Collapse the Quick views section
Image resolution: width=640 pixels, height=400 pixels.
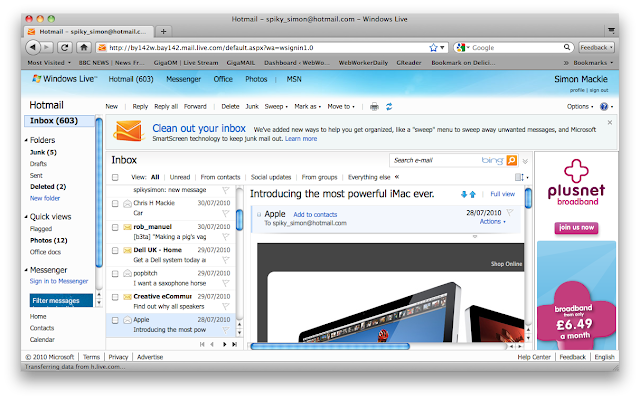click(x=26, y=217)
